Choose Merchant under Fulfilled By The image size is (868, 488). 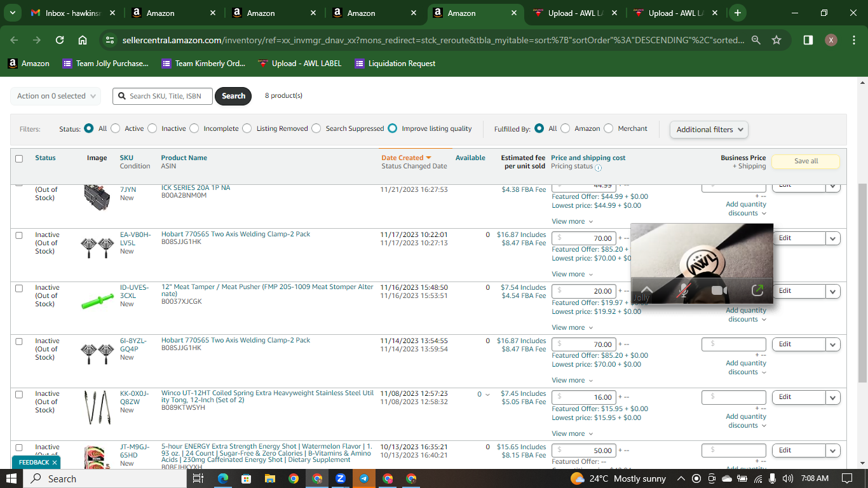609,128
